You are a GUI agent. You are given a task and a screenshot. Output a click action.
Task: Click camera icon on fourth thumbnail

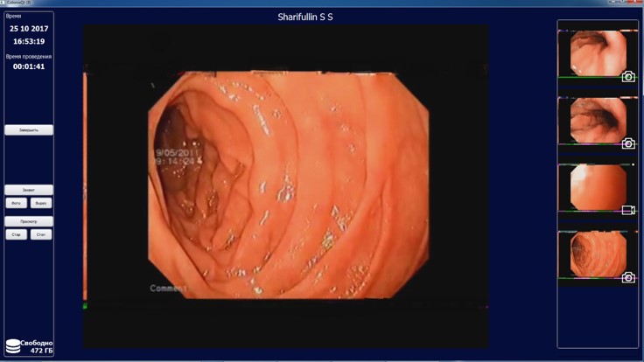[627, 277]
